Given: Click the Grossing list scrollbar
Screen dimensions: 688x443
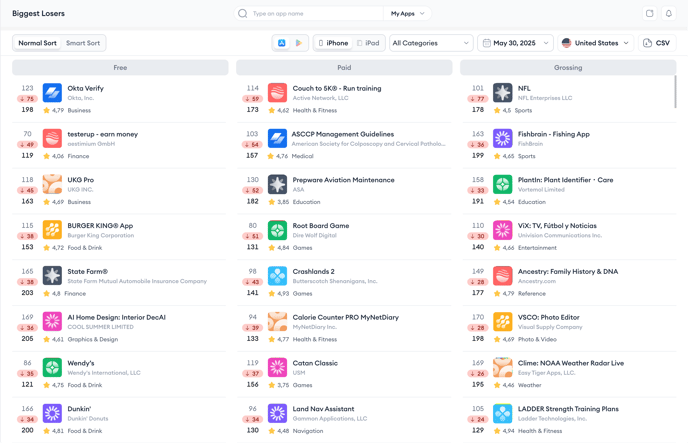Looking at the screenshot, I should pos(675,92).
